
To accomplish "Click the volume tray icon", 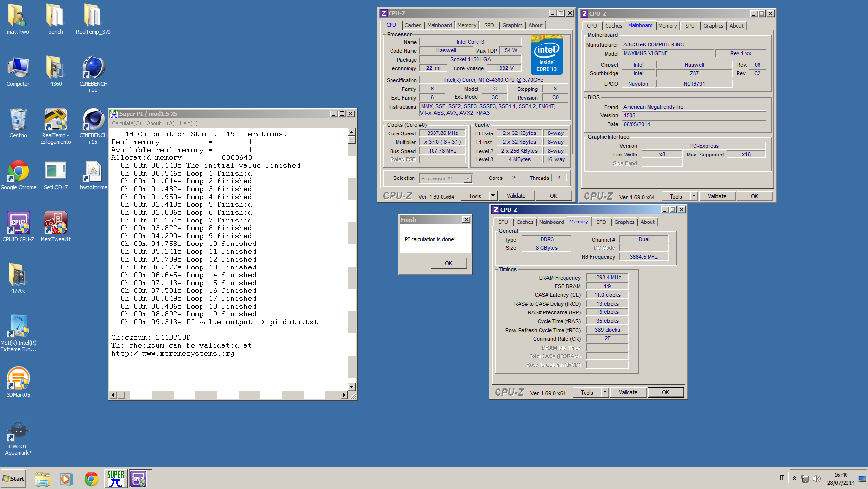I will 816,479.
